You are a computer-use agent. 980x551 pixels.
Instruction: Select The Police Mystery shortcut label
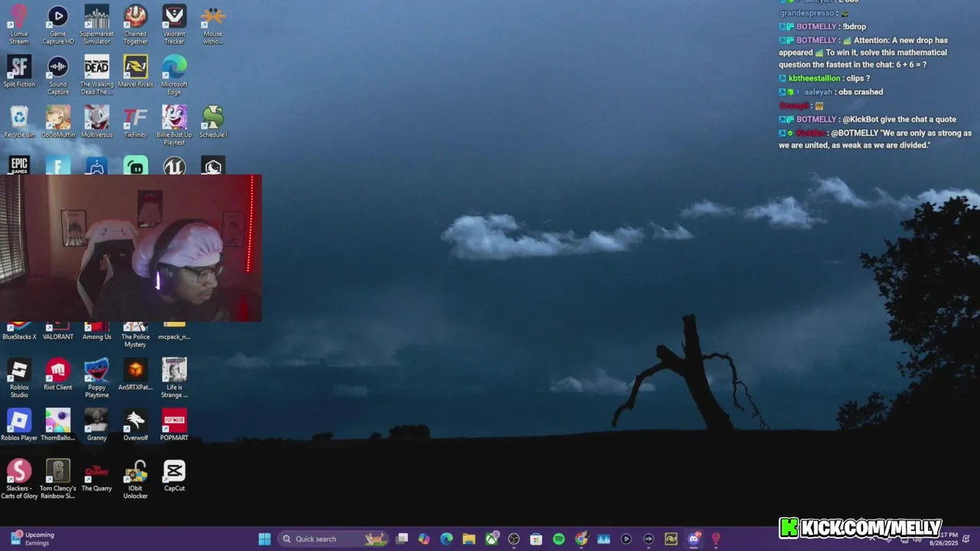[x=136, y=341]
